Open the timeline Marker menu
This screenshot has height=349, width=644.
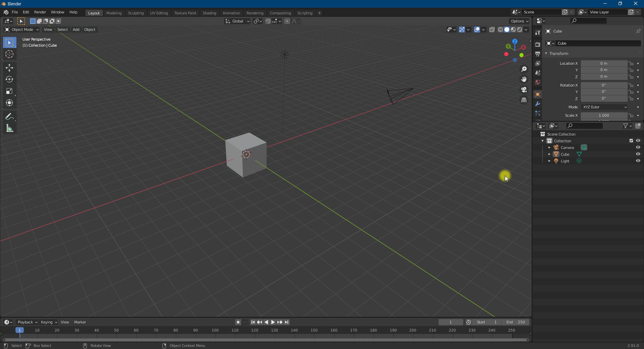pos(80,322)
